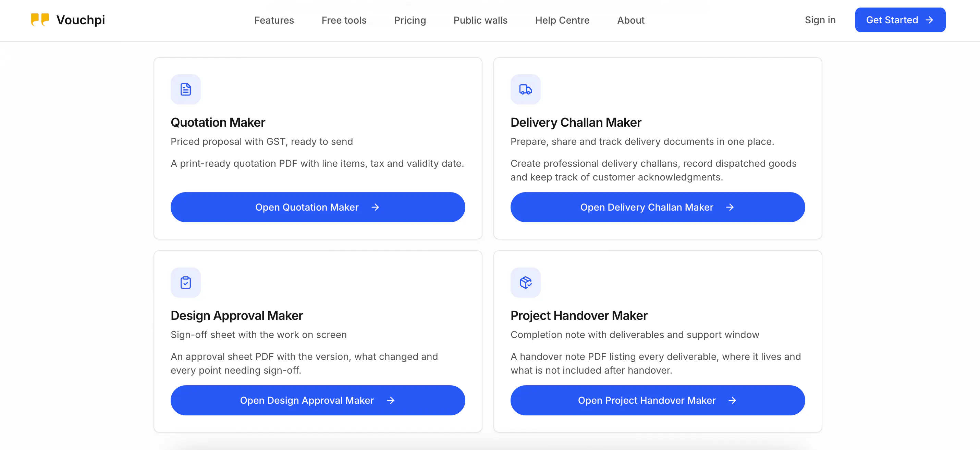Click the Project Handover package icon
This screenshot has height=450, width=980.
pyautogui.click(x=525, y=283)
